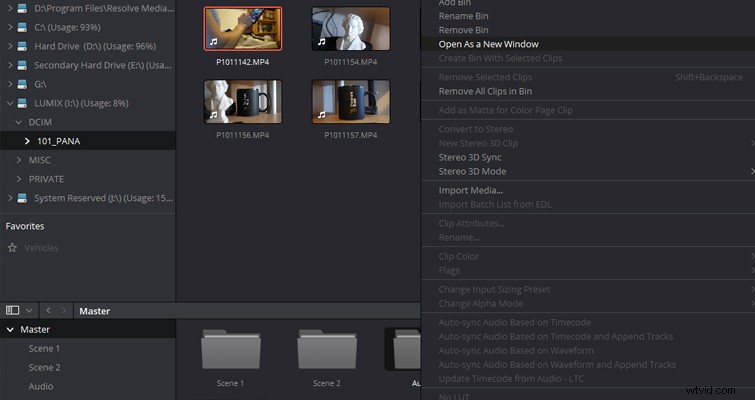Toggle the bin list sidebar view icon

13,310
